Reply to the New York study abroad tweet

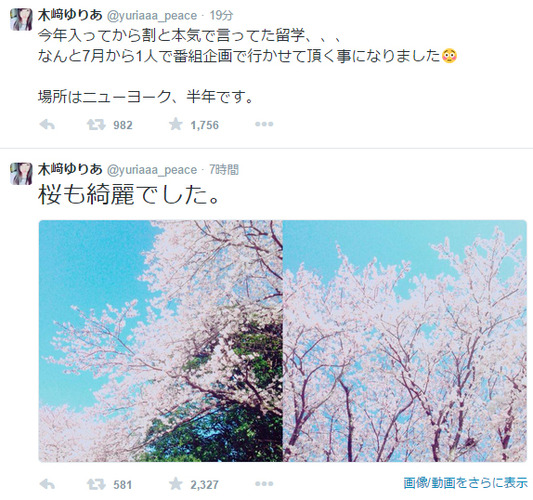tap(47, 125)
